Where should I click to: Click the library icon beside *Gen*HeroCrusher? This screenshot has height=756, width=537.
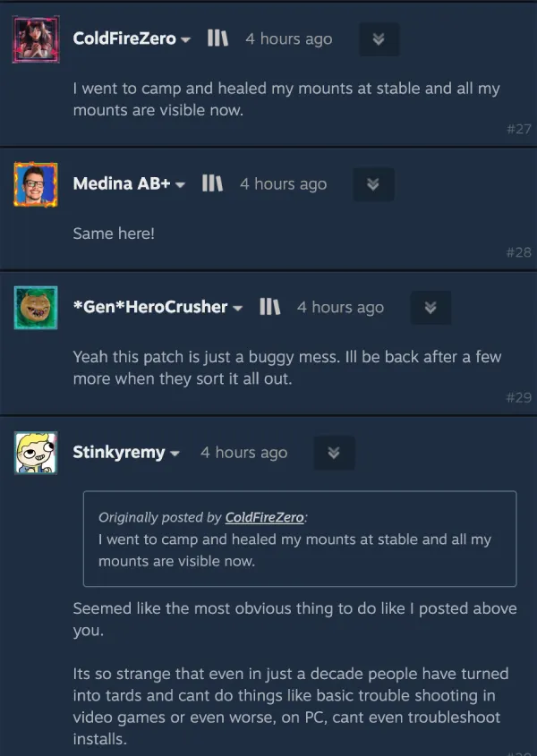coord(269,307)
